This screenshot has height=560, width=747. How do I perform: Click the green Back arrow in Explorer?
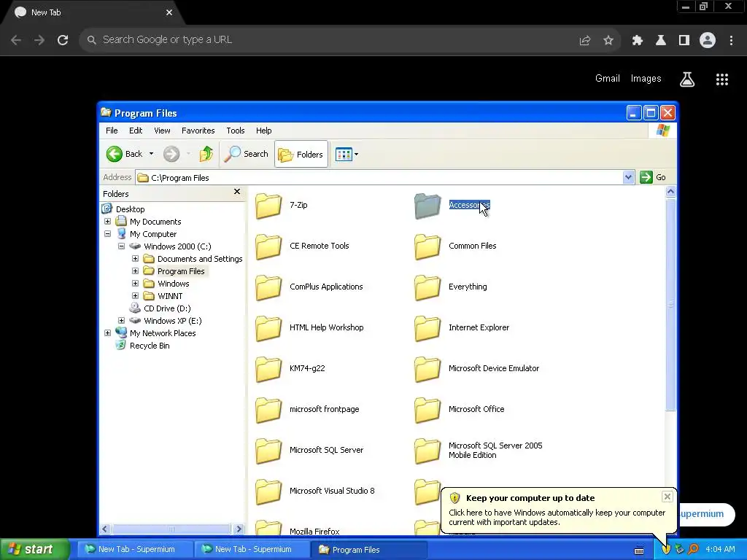[115, 154]
